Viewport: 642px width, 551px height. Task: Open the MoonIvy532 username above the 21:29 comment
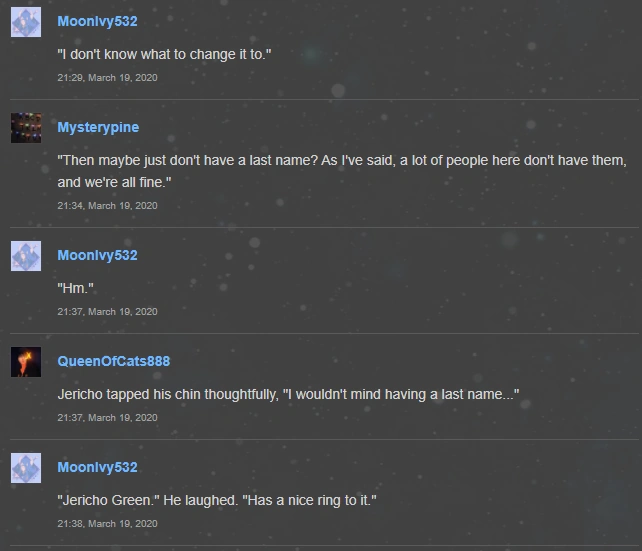click(97, 21)
